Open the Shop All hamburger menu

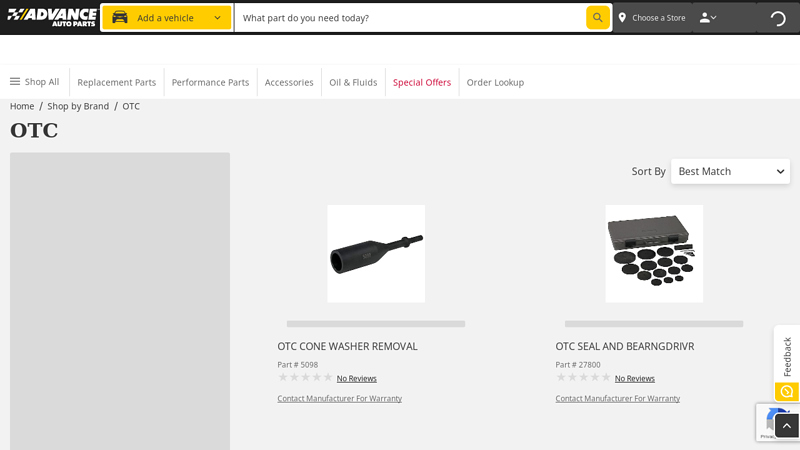[35, 82]
